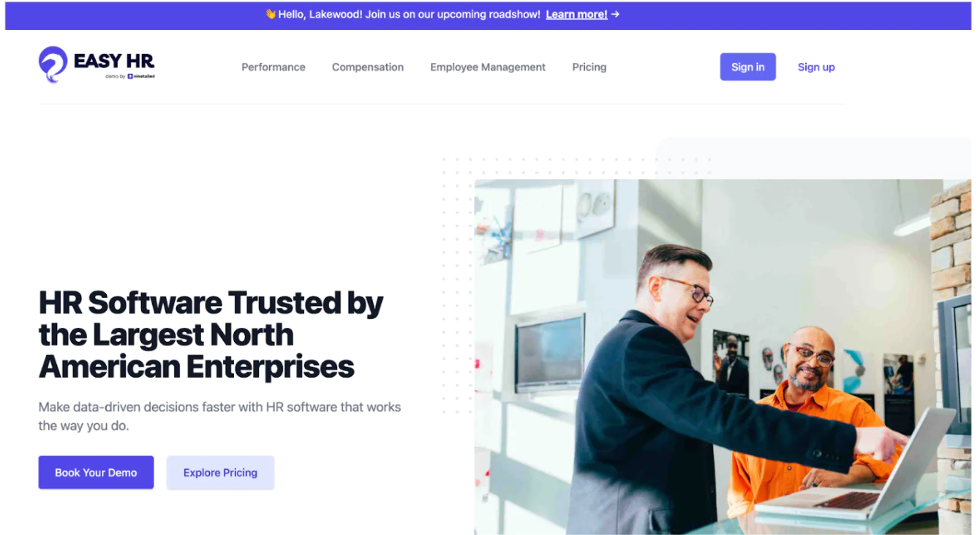
Task: Go to the Compensation nav item
Action: tap(368, 67)
